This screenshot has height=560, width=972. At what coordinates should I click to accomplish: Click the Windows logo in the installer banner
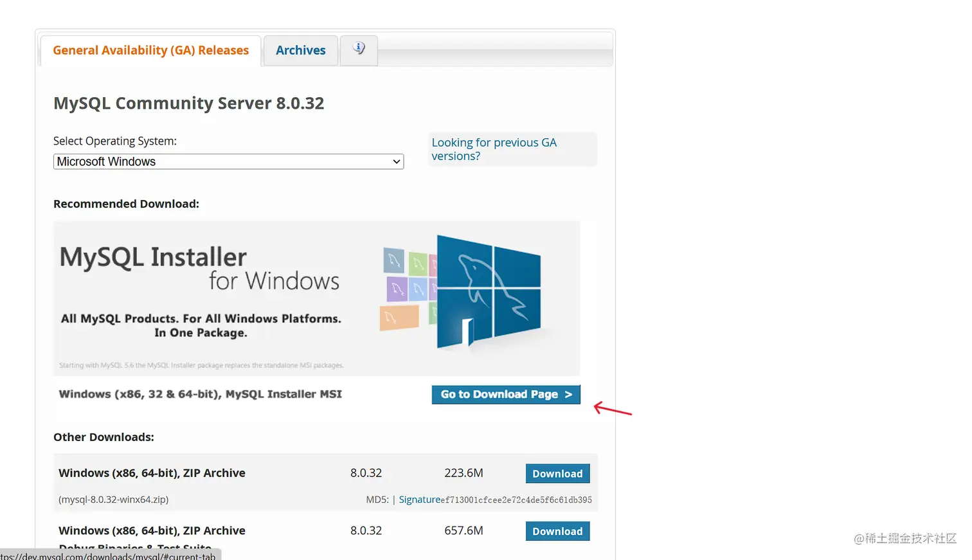click(489, 291)
